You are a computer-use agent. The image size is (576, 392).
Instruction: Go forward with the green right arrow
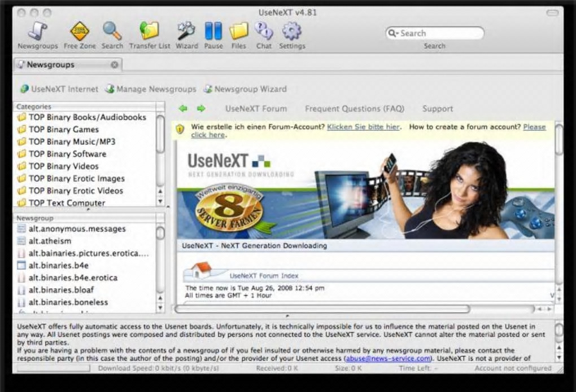coord(201,108)
